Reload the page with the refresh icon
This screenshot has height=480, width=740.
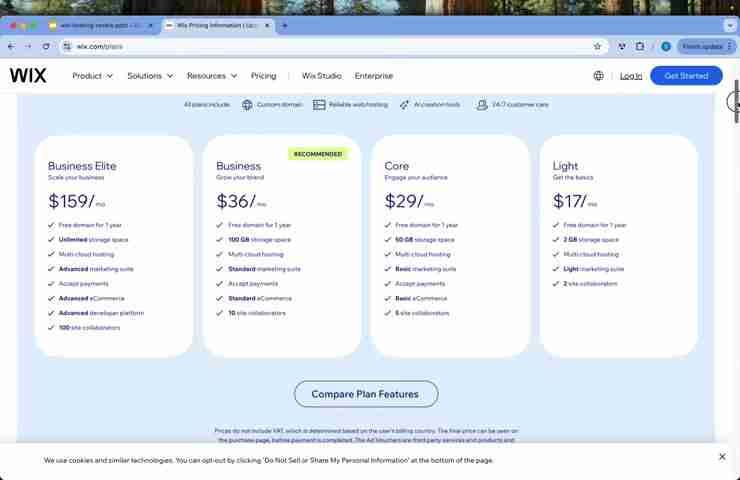coord(46,46)
